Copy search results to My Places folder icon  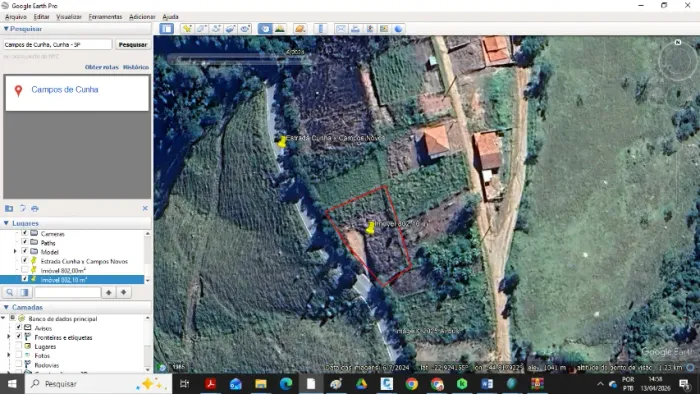coord(9,208)
